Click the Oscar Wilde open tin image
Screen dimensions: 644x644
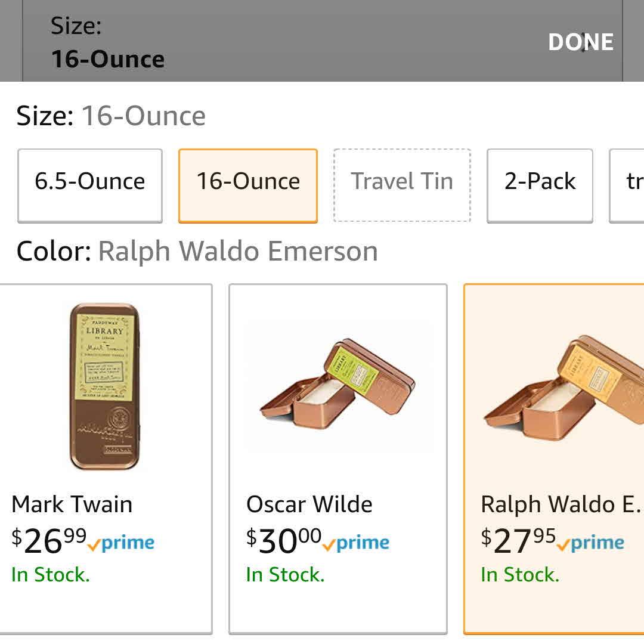tap(338, 386)
